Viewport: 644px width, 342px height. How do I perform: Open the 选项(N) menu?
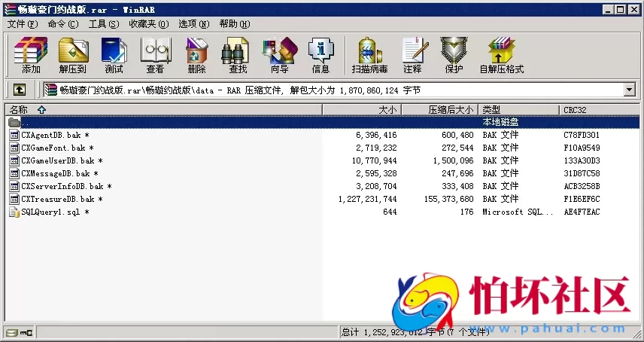click(194, 24)
